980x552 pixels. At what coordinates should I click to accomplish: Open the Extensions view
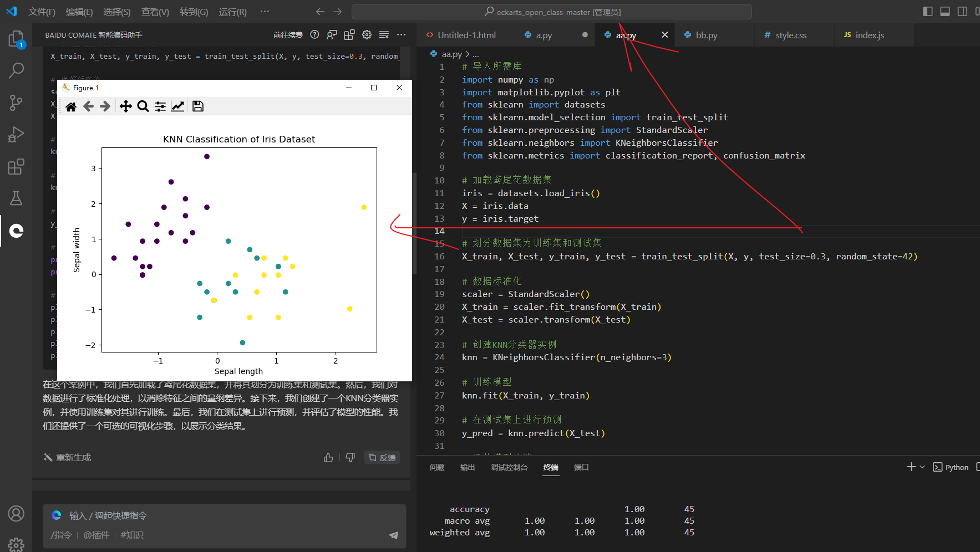16,166
